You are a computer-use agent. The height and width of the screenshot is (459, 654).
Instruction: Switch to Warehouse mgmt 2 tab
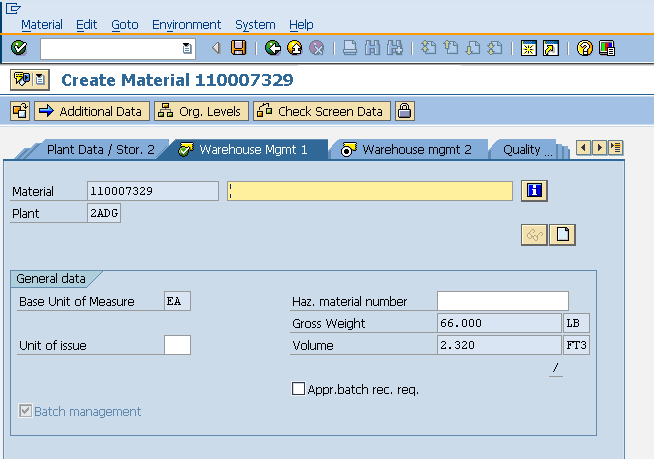411,149
